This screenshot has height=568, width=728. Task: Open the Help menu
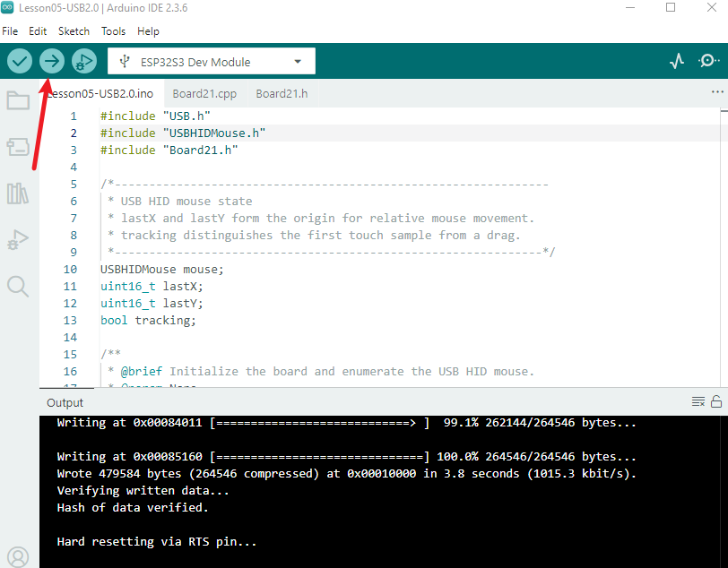point(148,31)
